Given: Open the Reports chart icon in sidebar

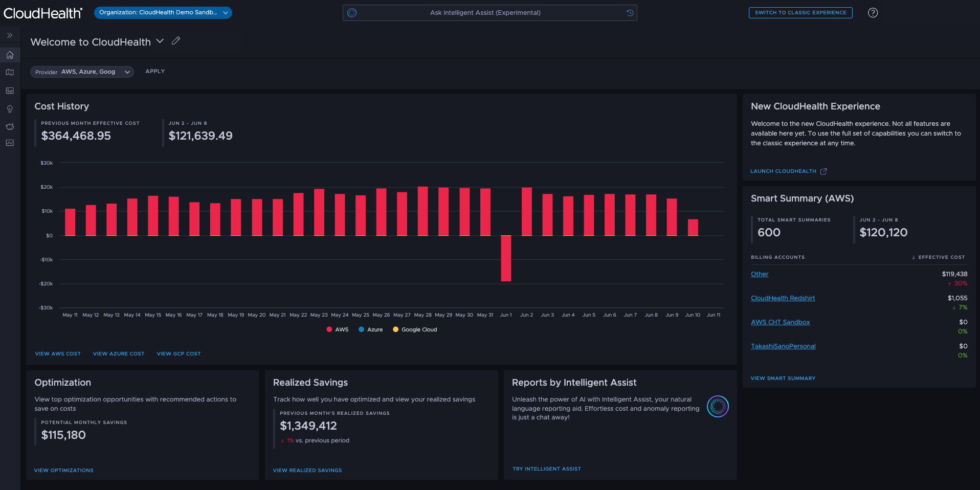Looking at the screenshot, I should click(9, 91).
